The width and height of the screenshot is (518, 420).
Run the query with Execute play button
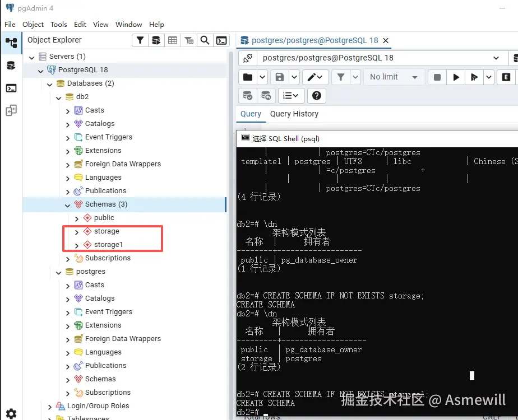pos(456,77)
